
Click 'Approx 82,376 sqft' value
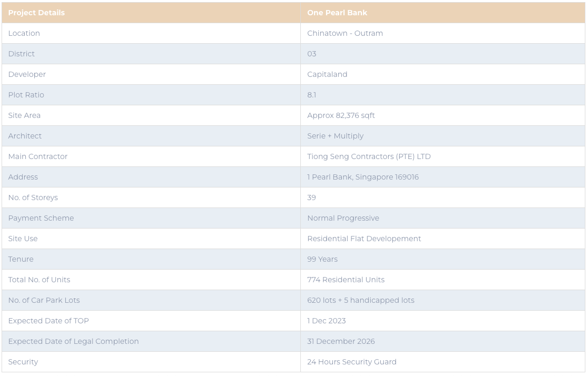click(x=341, y=116)
